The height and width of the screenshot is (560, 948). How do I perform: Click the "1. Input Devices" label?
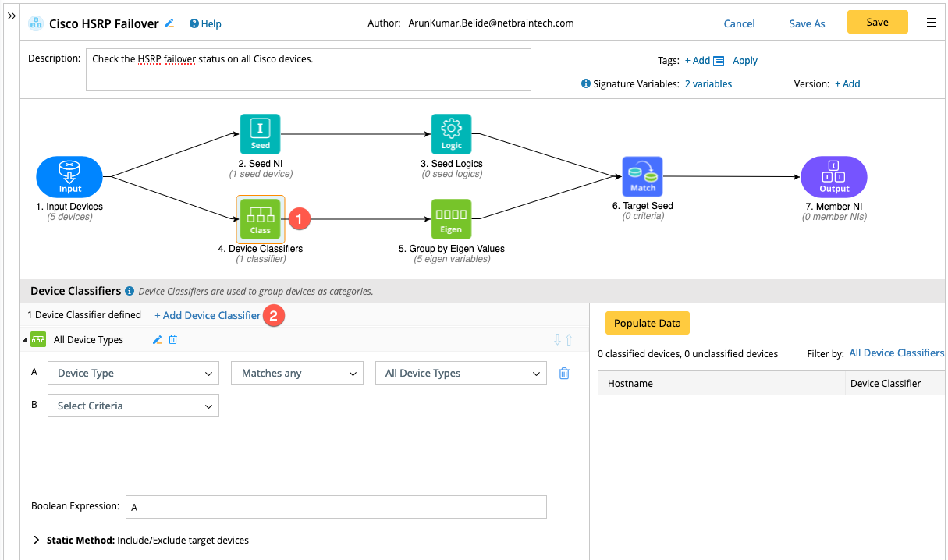[x=69, y=207]
